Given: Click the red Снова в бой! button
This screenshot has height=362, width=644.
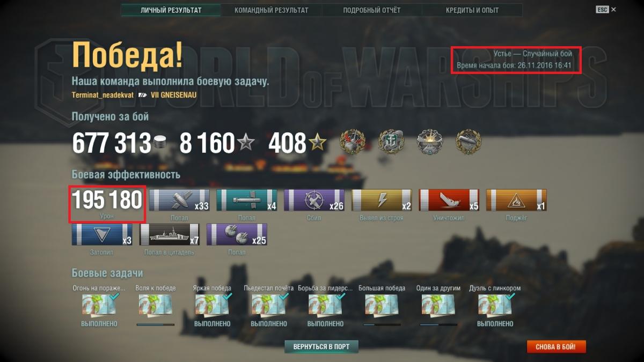Looking at the screenshot, I should point(556,347).
